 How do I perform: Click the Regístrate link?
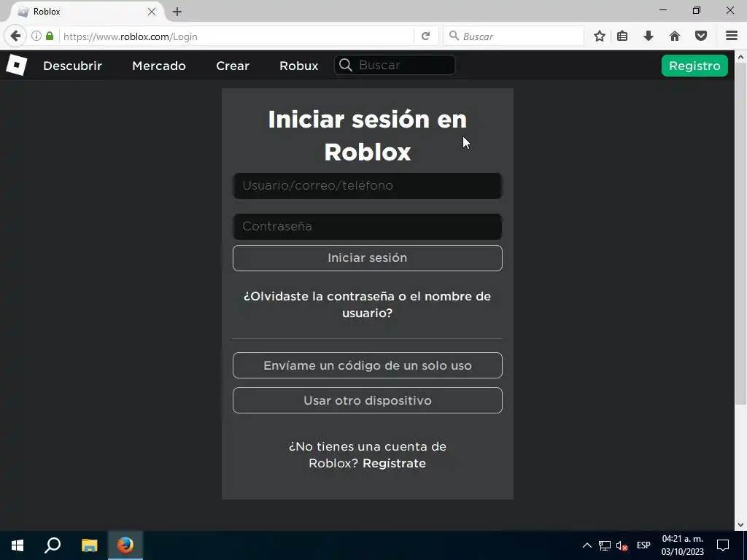394,463
